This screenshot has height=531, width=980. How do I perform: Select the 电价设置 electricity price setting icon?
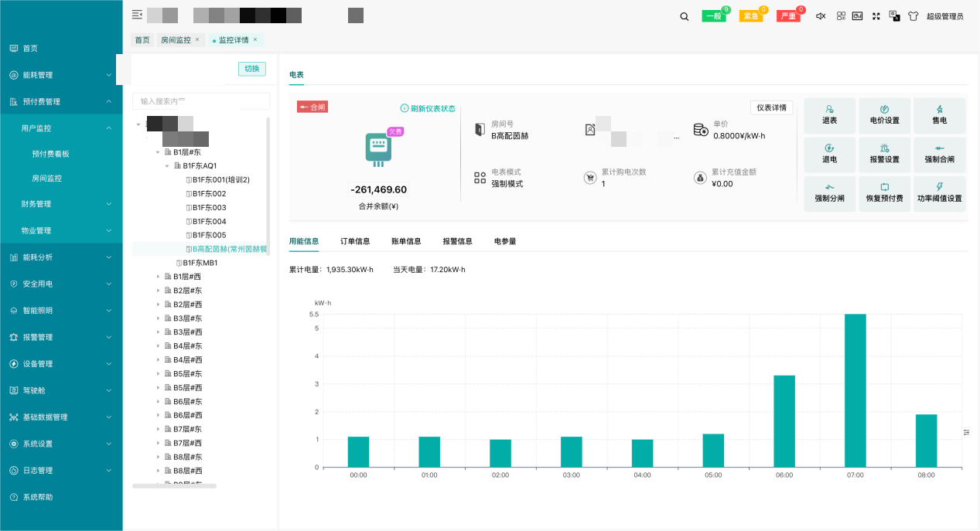coord(884,115)
